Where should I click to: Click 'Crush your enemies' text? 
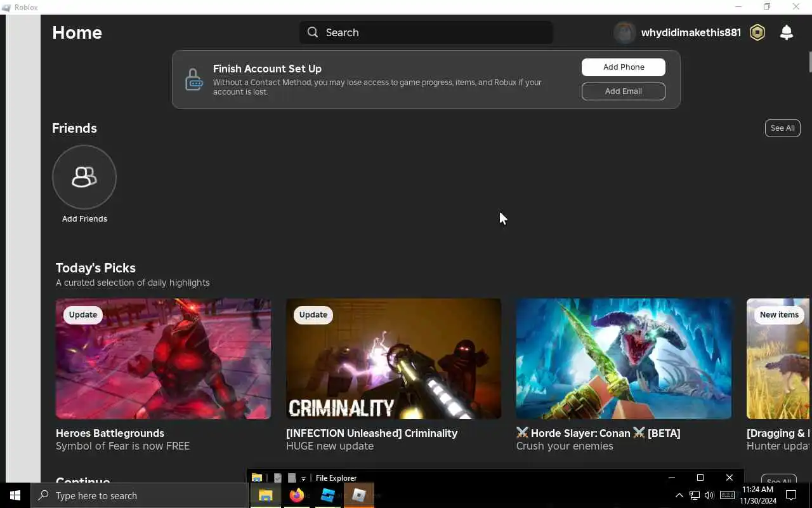tap(565, 446)
